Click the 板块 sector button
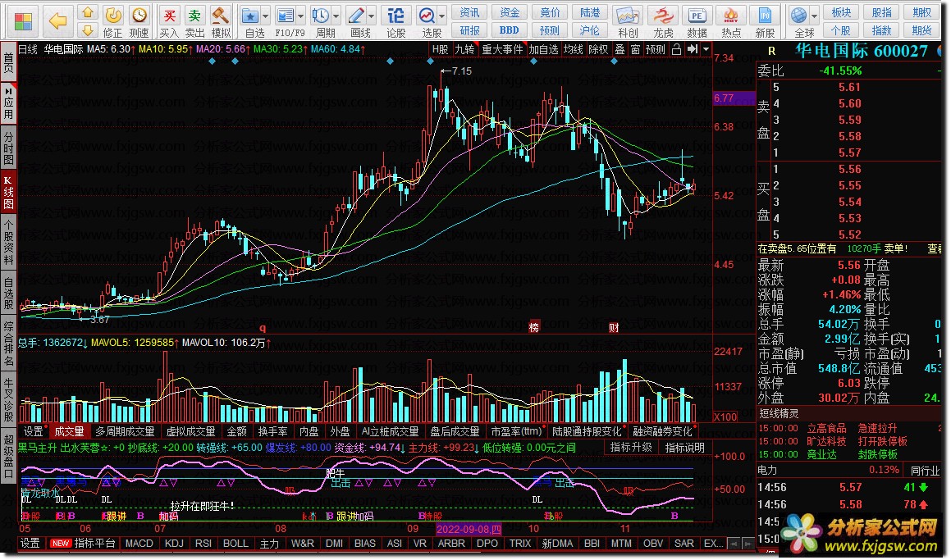The image size is (951, 560). point(841,13)
